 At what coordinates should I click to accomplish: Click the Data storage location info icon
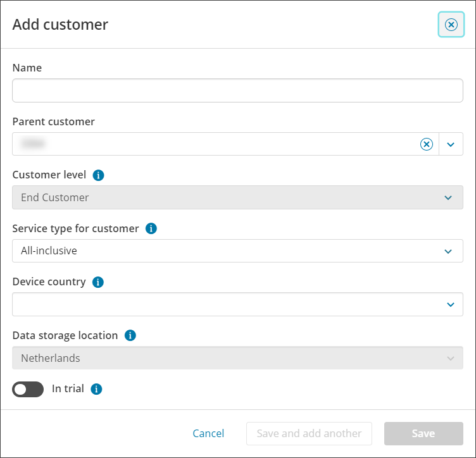tap(130, 336)
